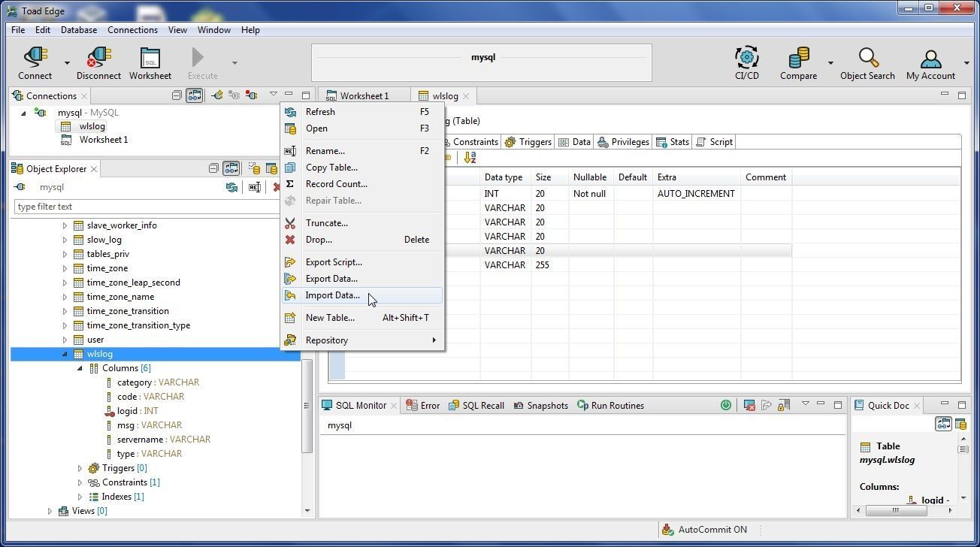The width and height of the screenshot is (980, 547).
Task: Open the CI/CD tool
Action: (x=746, y=63)
